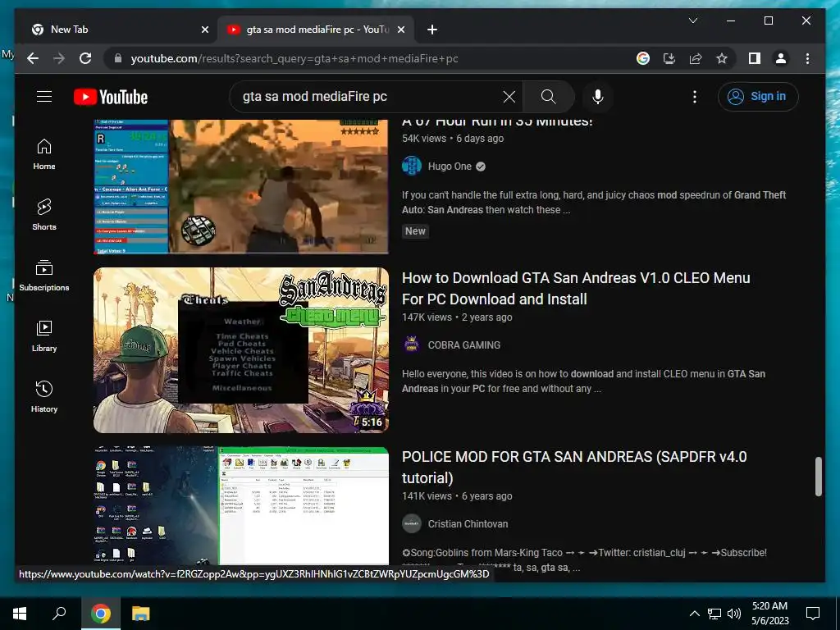Open the SAPDFR police mod video thumbnail
Viewport: 840px width, 630px height.
coord(241,505)
